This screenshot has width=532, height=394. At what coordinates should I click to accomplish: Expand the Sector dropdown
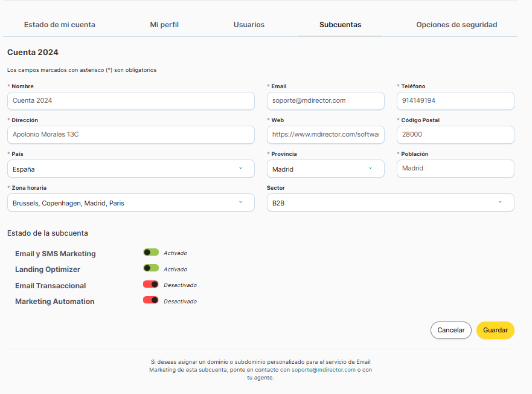point(390,203)
